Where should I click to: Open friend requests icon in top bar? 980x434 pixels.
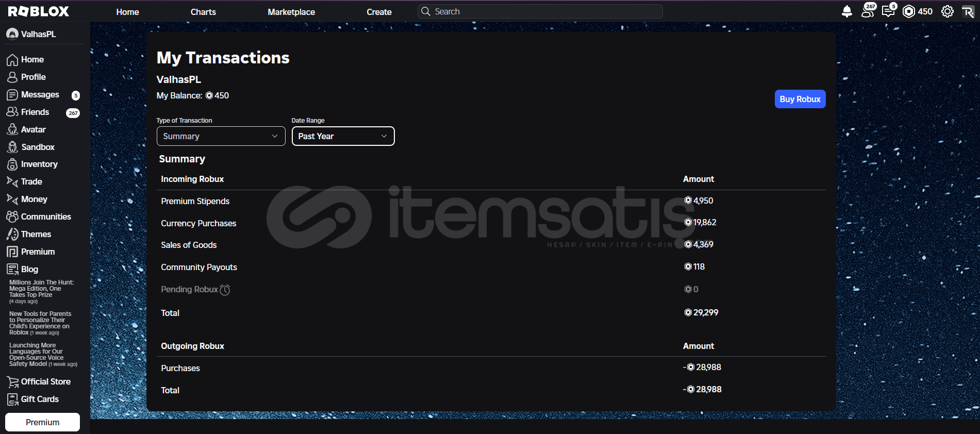(x=868, y=11)
